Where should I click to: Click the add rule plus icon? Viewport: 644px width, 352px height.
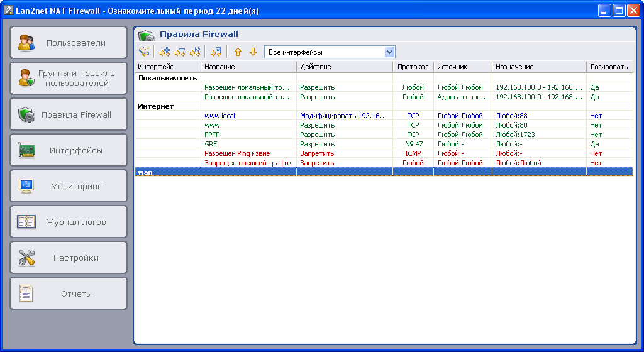(x=165, y=52)
